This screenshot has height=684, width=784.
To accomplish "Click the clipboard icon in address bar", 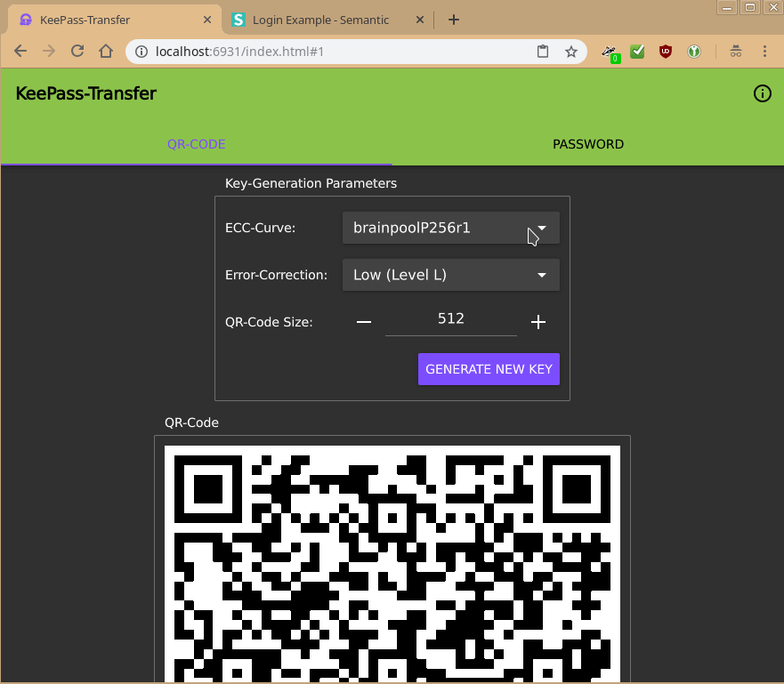I will 543,52.
